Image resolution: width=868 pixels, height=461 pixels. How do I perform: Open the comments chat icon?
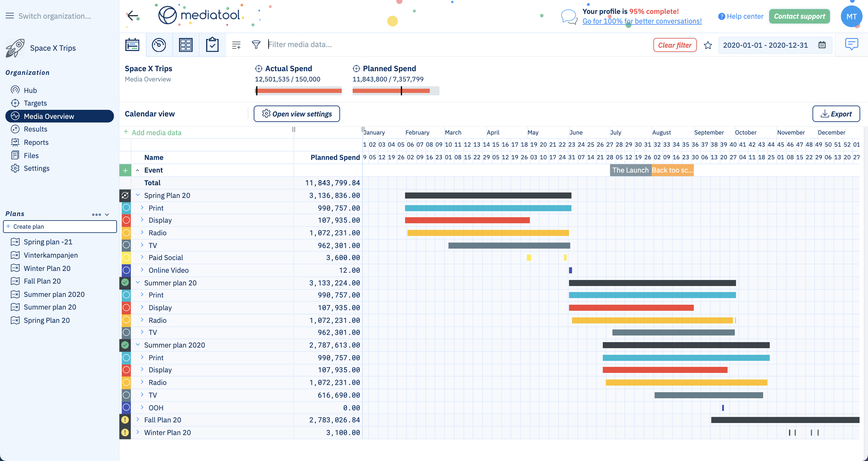(x=851, y=44)
